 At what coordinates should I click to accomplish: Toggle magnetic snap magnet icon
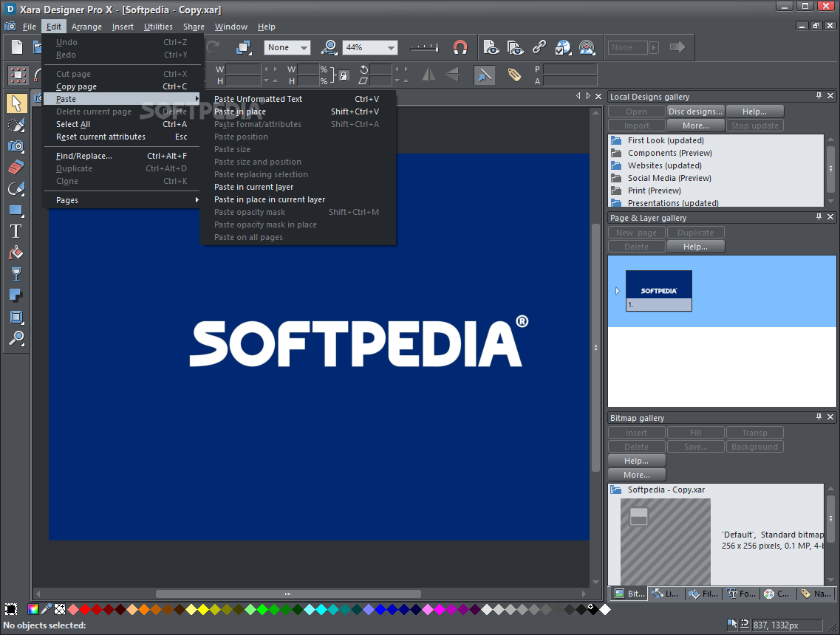[x=460, y=47]
